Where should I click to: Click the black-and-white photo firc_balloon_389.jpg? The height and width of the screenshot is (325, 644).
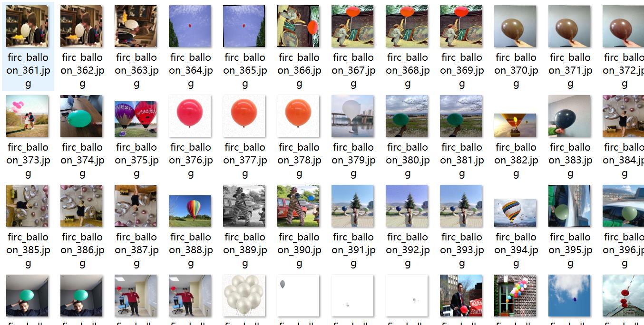(244, 206)
